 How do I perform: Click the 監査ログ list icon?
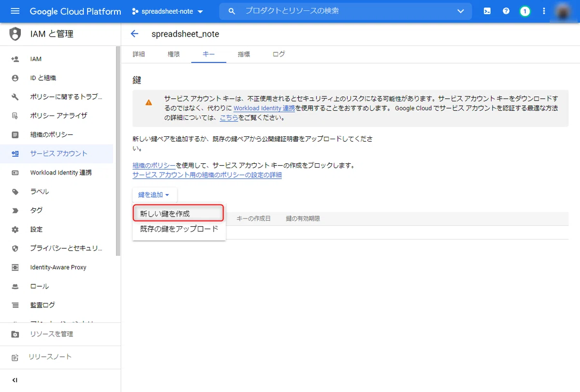coord(15,305)
